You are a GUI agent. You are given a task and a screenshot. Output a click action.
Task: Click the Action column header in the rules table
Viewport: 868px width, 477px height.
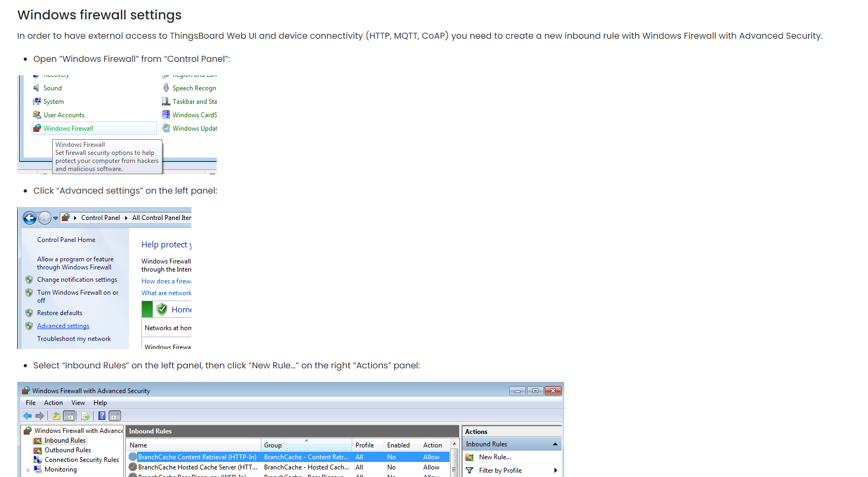pos(435,445)
